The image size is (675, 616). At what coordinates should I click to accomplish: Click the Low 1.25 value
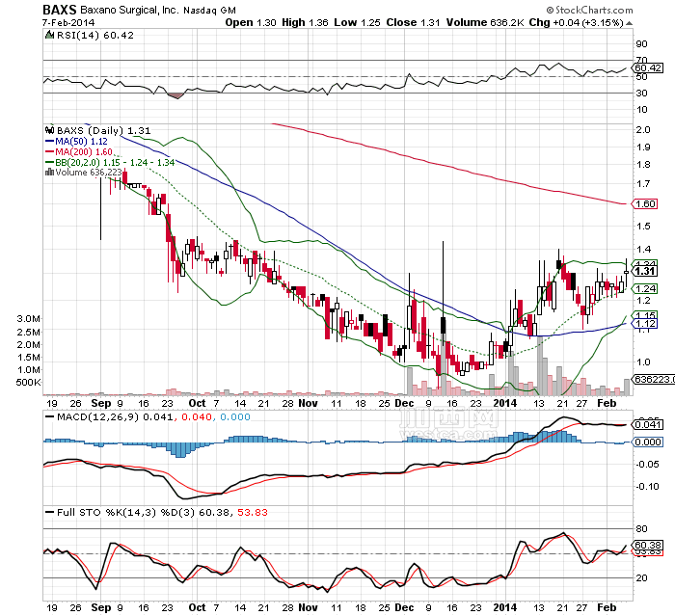coord(358,22)
